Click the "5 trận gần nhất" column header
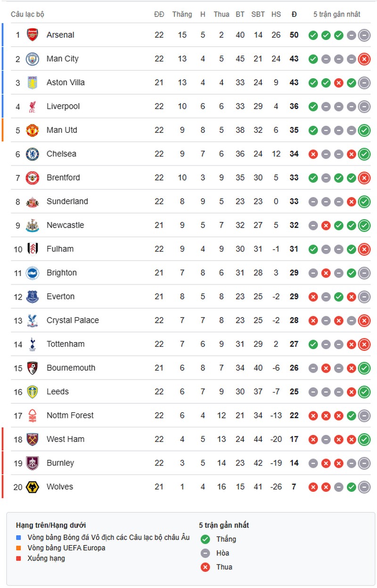This screenshot has width=377, height=588. click(337, 14)
